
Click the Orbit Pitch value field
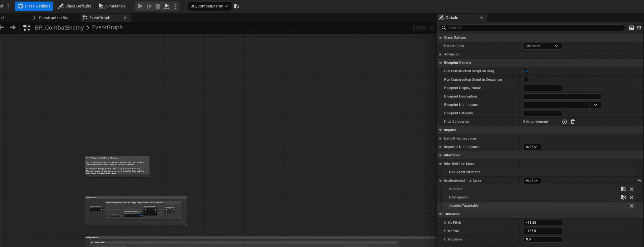click(542, 223)
